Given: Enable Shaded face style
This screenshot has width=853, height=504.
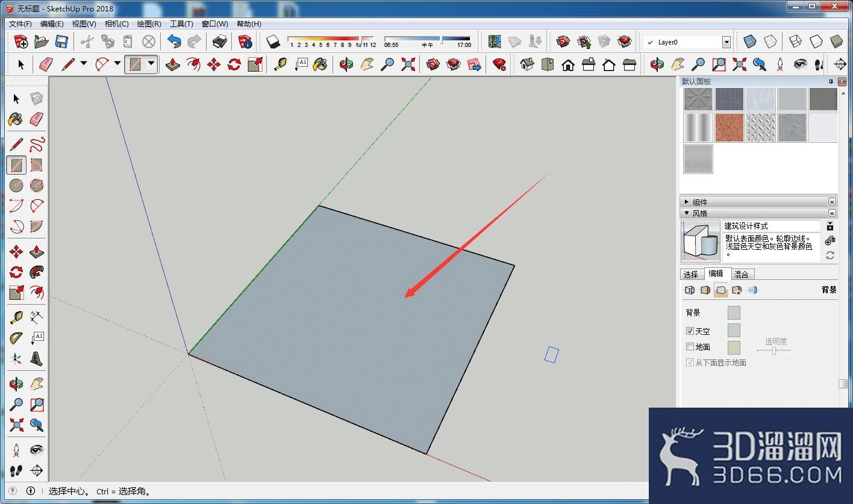Looking at the screenshot, I should click(x=837, y=42).
